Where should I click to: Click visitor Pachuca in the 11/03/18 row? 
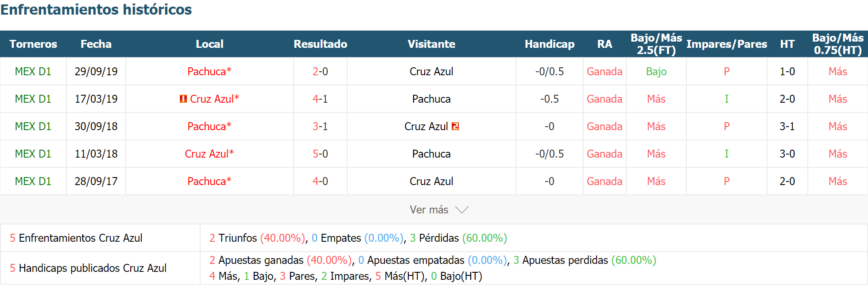click(x=431, y=154)
